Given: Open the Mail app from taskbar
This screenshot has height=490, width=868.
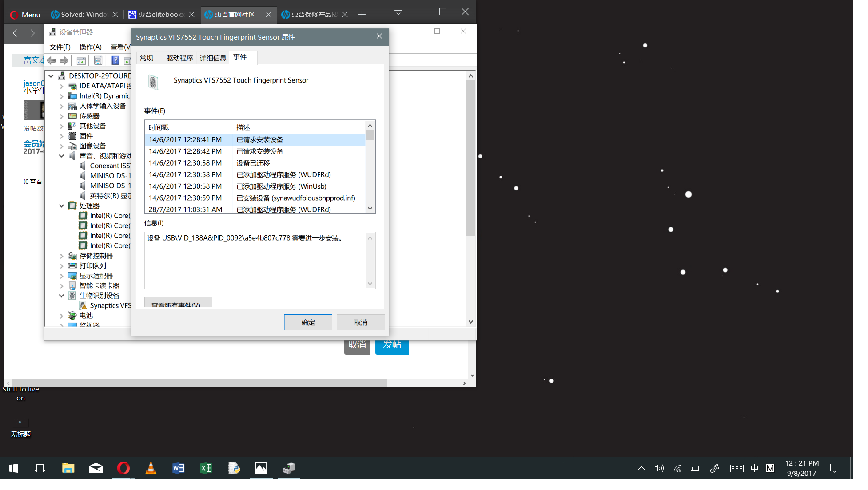Looking at the screenshot, I should [x=96, y=468].
